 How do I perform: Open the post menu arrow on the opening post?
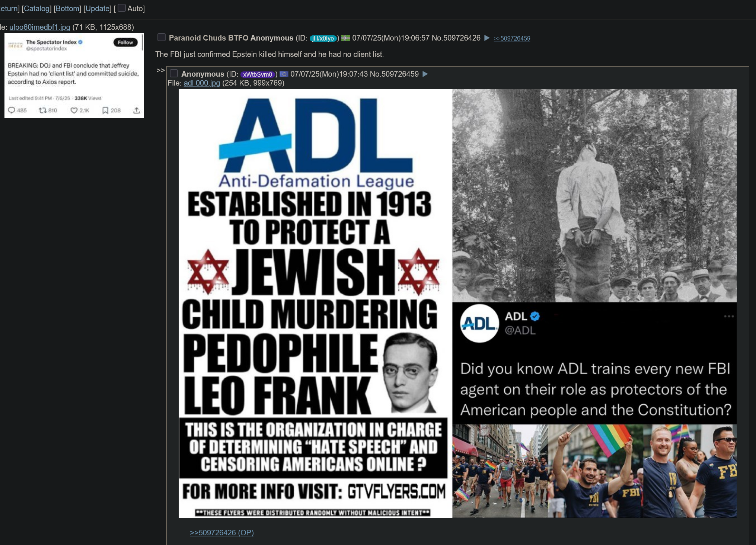(x=487, y=38)
